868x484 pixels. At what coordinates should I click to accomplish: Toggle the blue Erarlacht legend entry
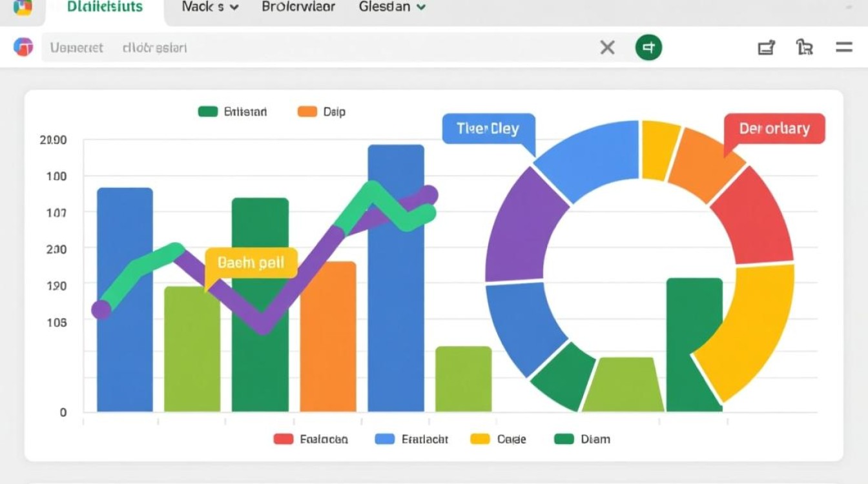pyautogui.click(x=411, y=439)
